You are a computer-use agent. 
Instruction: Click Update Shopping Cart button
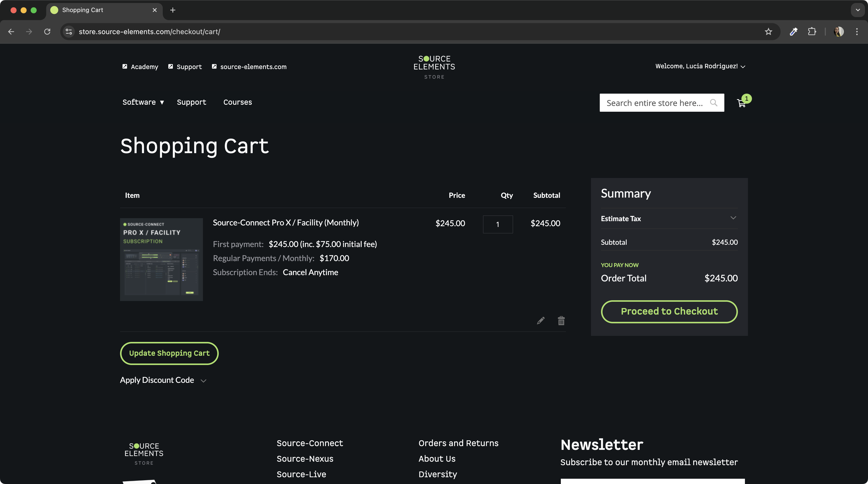click(169, 353)
